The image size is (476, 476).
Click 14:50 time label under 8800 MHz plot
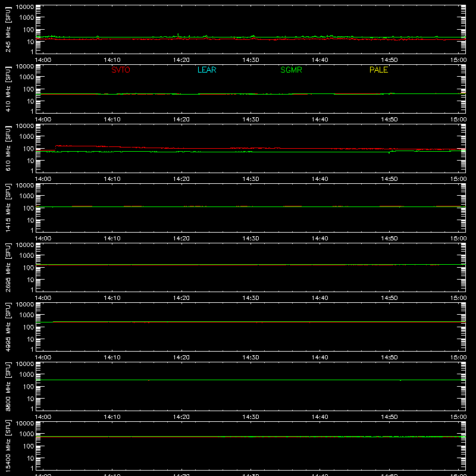tap(389, 417)
